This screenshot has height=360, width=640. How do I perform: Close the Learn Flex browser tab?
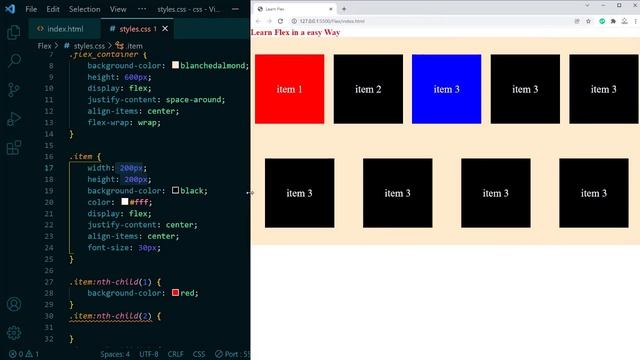click(x=331, y=9)
